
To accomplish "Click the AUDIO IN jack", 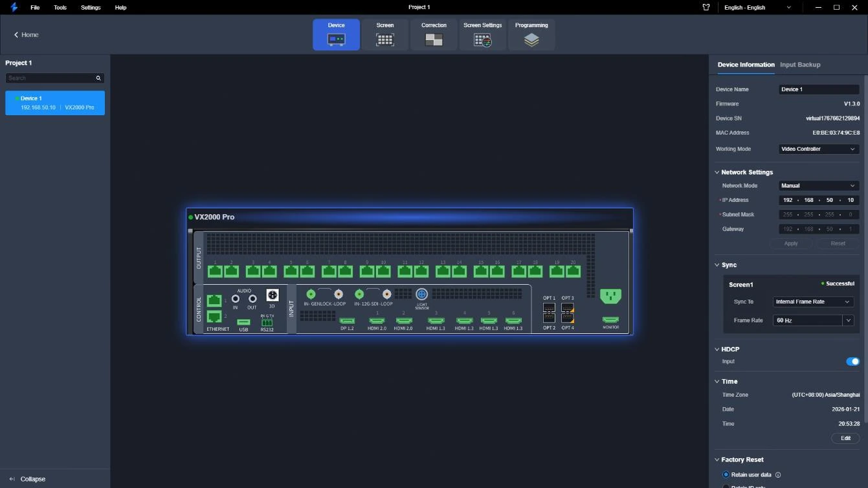I will coord(236,299).
